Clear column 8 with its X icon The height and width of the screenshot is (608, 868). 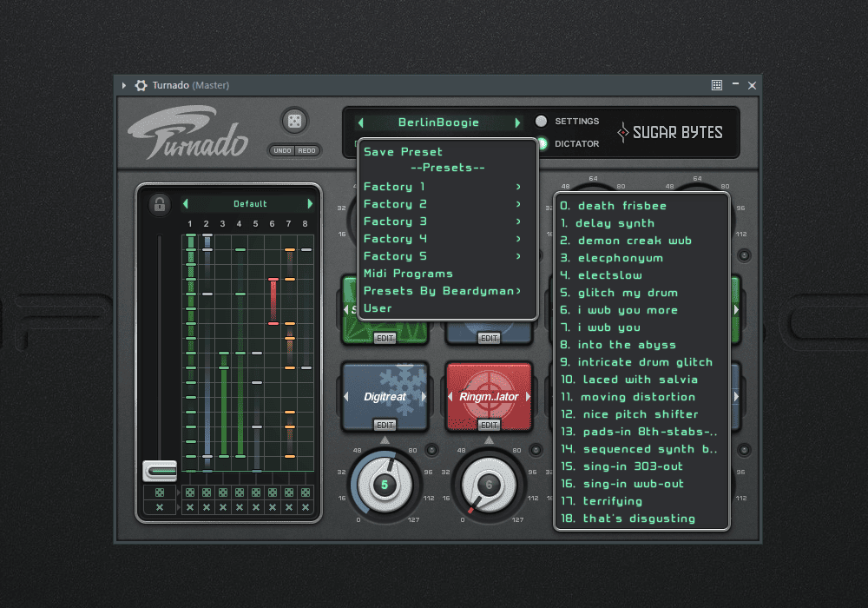click(306, 507)
